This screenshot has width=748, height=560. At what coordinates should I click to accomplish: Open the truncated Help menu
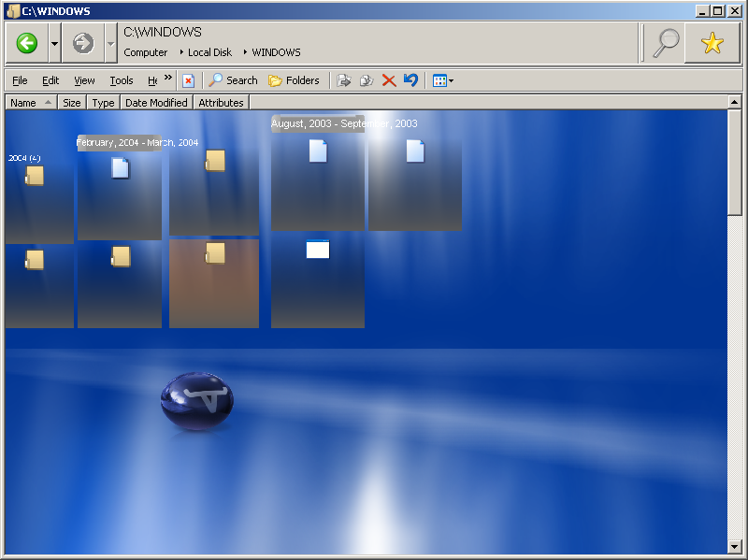(152, 80)
